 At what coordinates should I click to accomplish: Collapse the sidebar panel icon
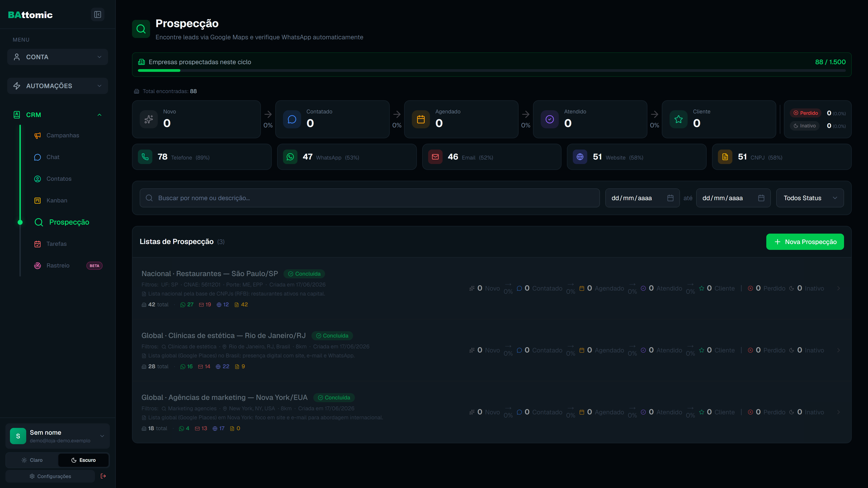point(97,14)
